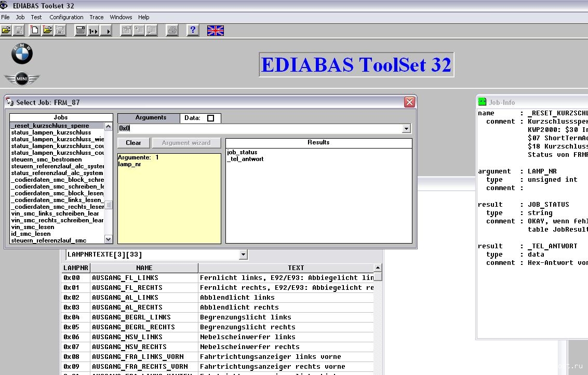The width and height of the screenshot is (588, 375).
Task: Open the job selection list toolbar icon
Action: tap(81, 31)
